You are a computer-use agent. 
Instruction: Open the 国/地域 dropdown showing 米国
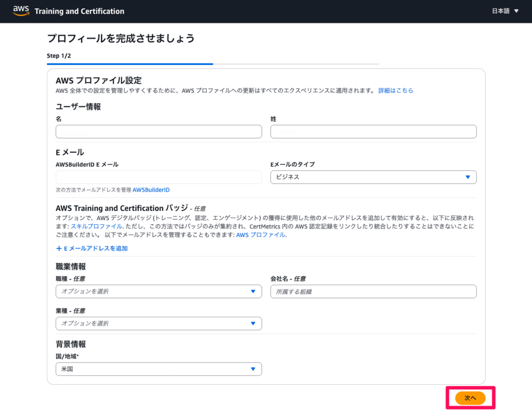click(158, 369)
